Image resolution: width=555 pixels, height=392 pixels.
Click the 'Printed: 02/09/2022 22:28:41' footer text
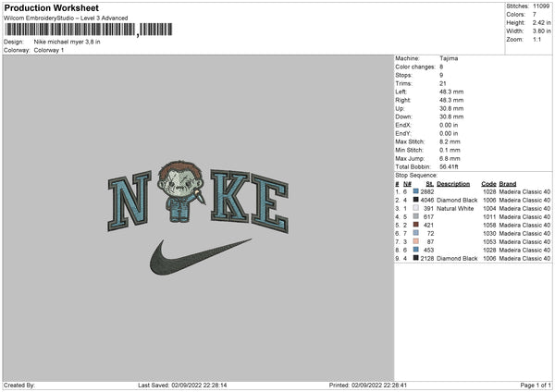(x=368, y=385)
